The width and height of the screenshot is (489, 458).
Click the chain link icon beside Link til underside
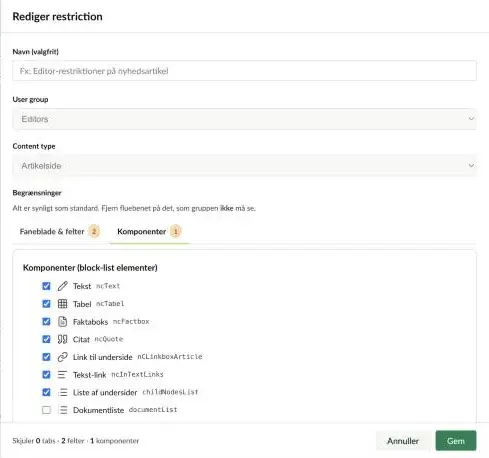pyautogui.click(x=62, y=357)
